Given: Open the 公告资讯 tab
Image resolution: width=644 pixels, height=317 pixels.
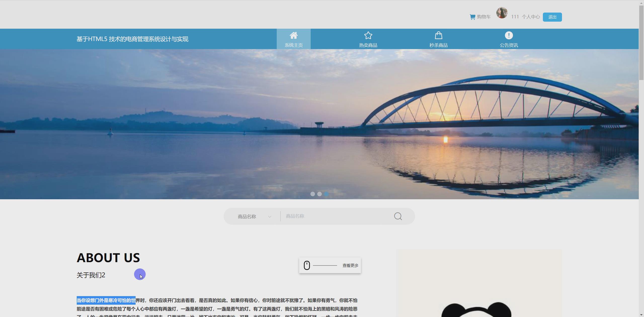Looking at the screenshot, I should (x=509, y=39).
